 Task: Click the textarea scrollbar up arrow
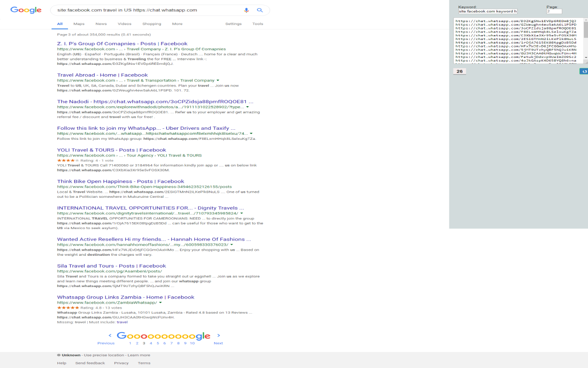[586, 20]
